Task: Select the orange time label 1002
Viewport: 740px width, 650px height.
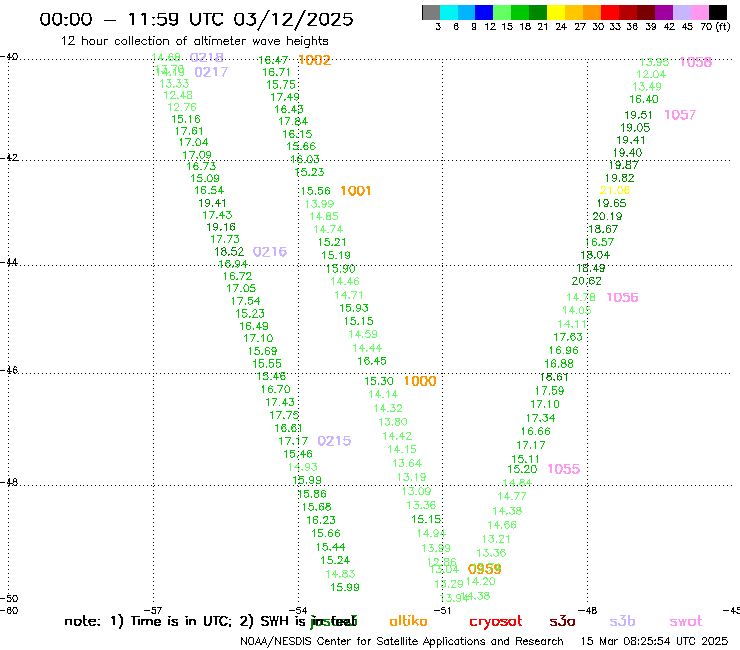Action: [315, 60]
